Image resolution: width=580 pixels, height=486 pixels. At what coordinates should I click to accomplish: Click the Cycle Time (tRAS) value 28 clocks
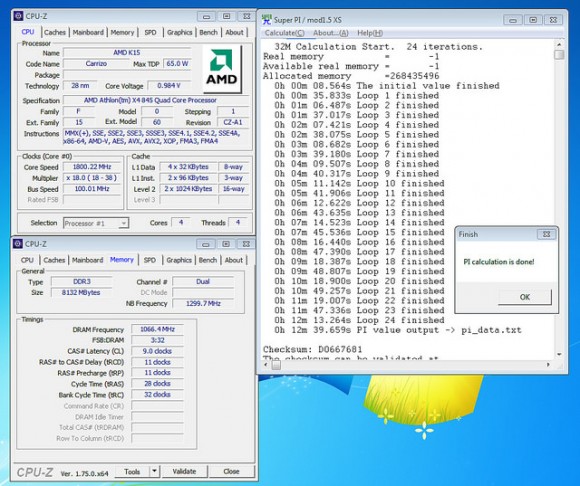[x=157, y=384]
